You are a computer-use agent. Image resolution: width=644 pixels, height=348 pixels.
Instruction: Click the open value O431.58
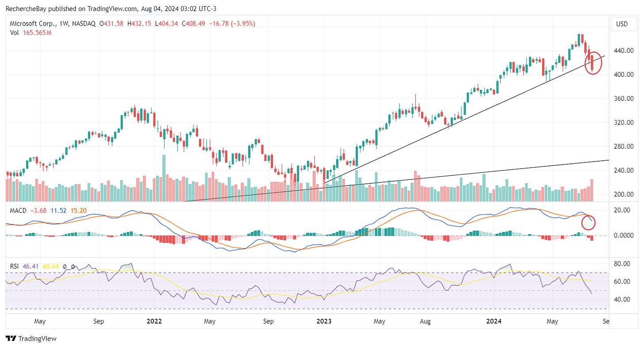(111, 23)
